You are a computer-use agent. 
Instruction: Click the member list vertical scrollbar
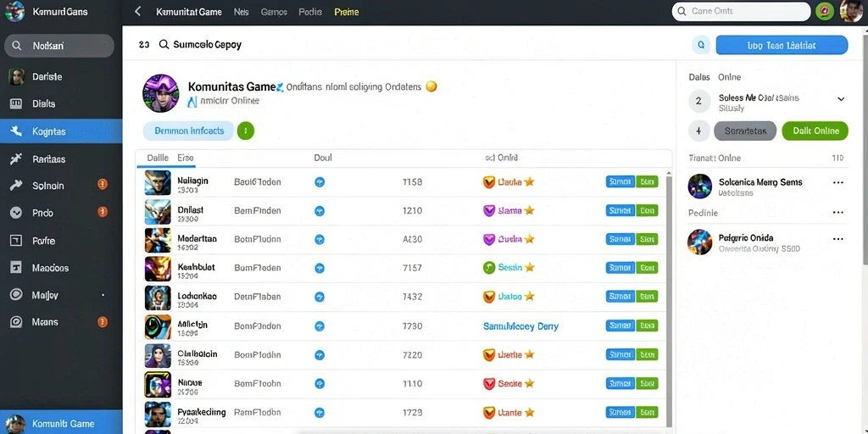[x=669, y=299]
